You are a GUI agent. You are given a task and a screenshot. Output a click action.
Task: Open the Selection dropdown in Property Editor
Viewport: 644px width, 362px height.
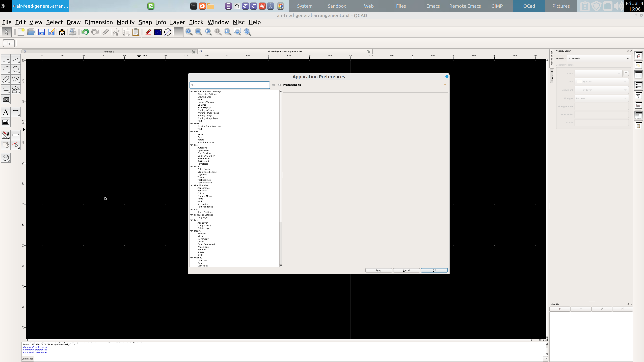coord(599,58)
